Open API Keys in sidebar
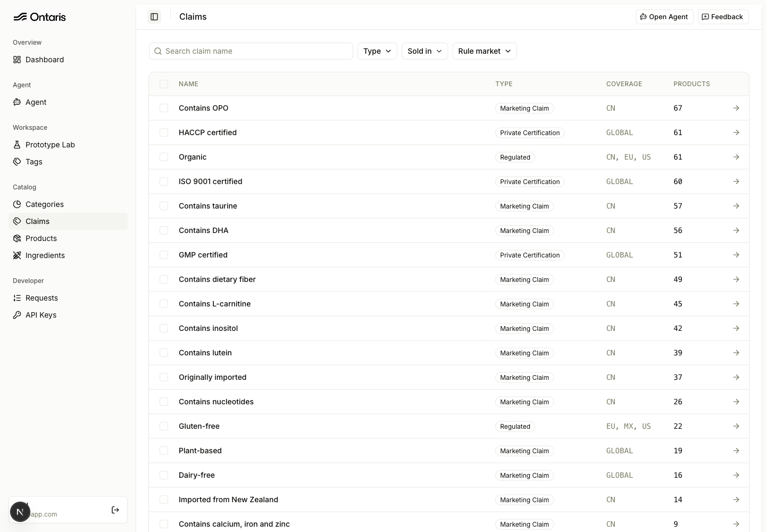 coord(68,315)
